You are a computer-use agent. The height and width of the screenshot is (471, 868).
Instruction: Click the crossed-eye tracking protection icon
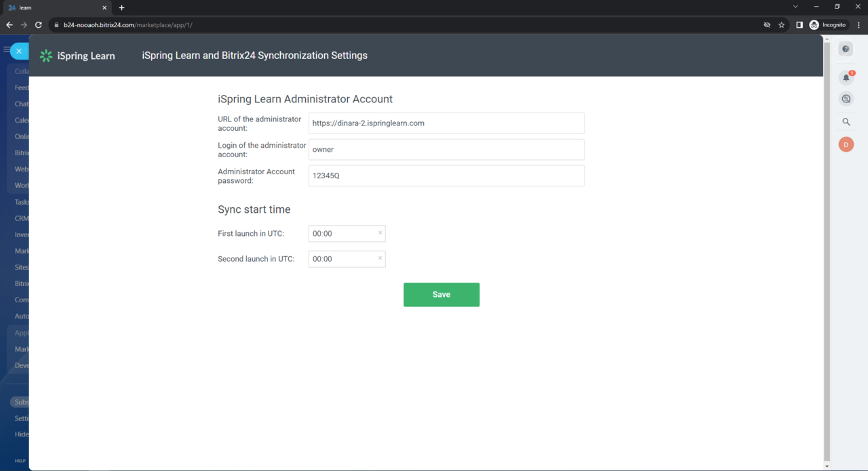point(767,25)
